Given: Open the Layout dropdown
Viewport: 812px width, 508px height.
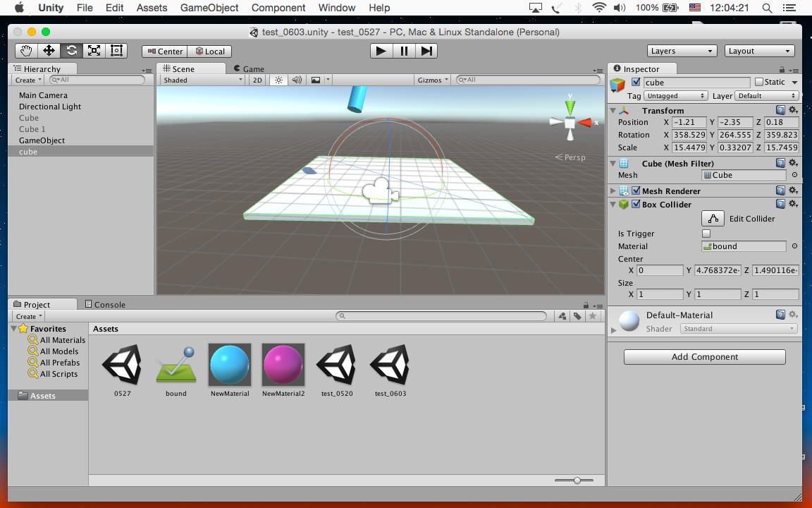Looking at the screenshot, I should click(760, 51).
